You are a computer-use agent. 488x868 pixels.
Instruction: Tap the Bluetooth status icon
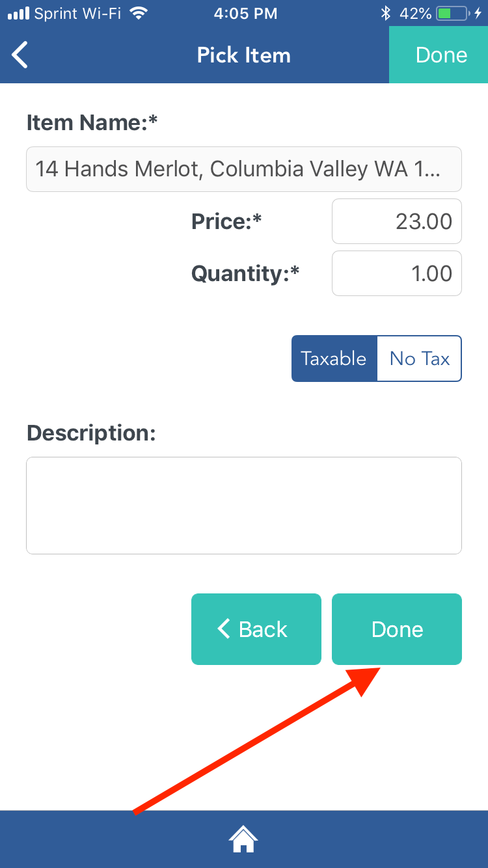(x=385, y=14)
